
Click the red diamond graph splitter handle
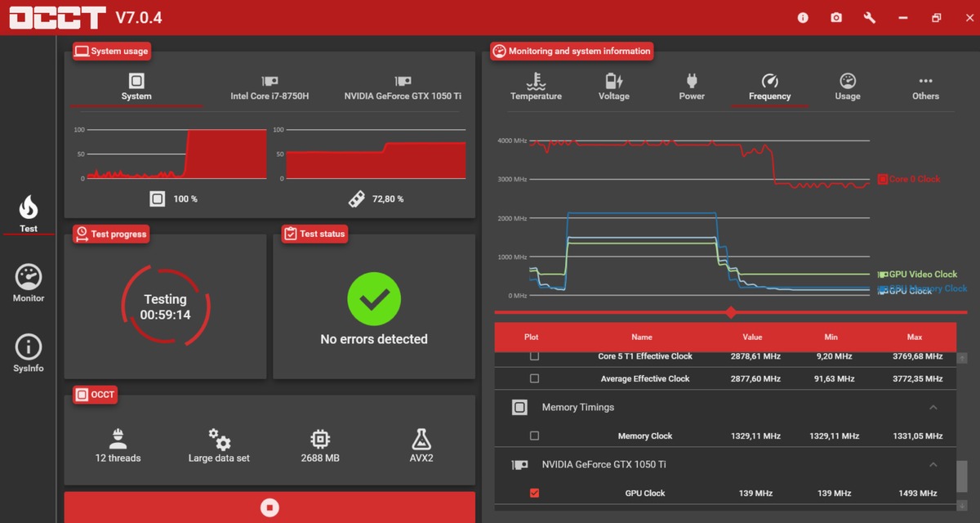[731, 312]
